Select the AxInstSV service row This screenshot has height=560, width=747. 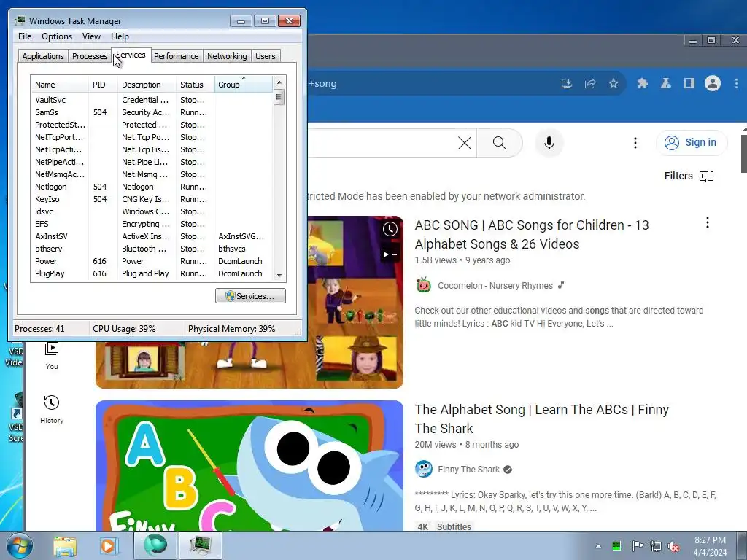tap(152, 236)
